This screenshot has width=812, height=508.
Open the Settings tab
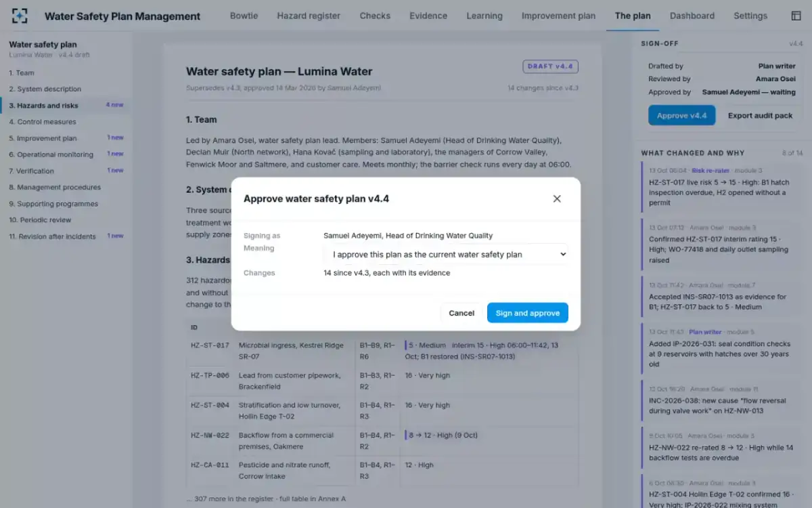pyautogui.click(x=750, y=16)
